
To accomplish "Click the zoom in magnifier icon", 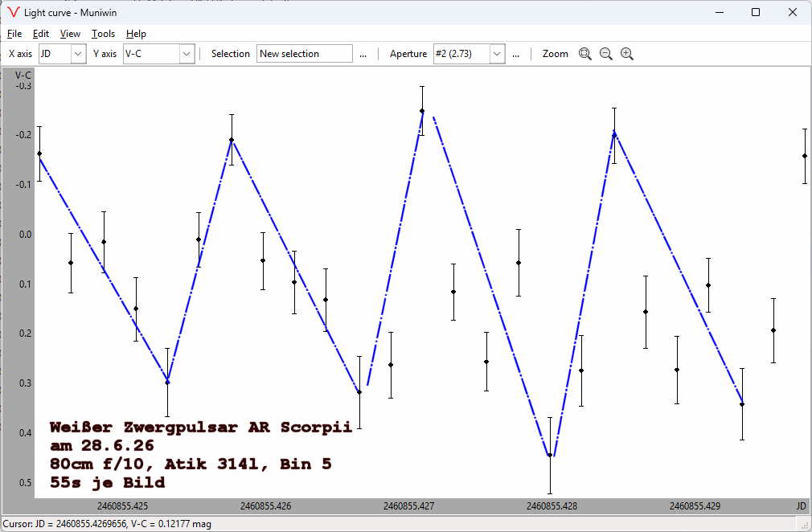I will (x=627, y=54).
